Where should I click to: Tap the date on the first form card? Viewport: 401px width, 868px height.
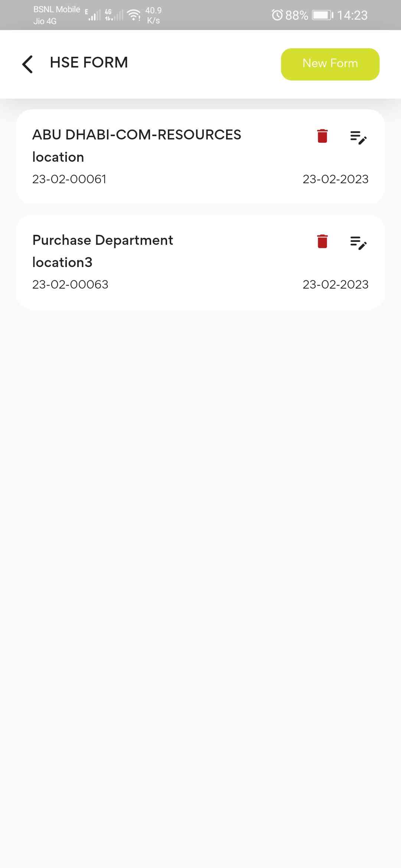point(335,179)
